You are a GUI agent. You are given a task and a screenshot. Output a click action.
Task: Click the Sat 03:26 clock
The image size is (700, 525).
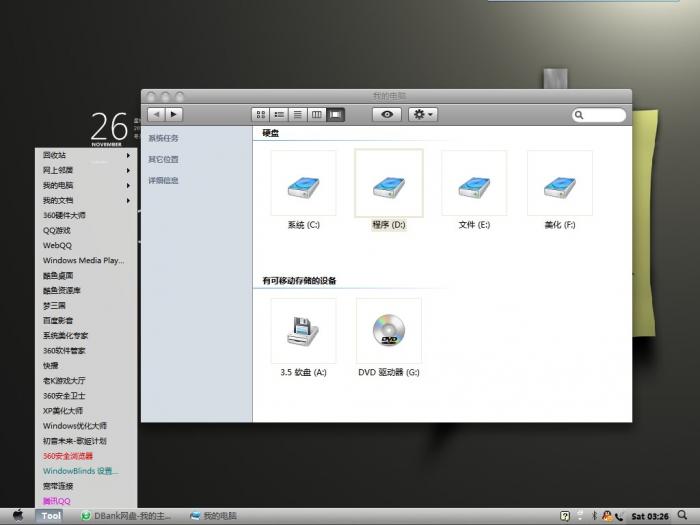tap(650, 517)
